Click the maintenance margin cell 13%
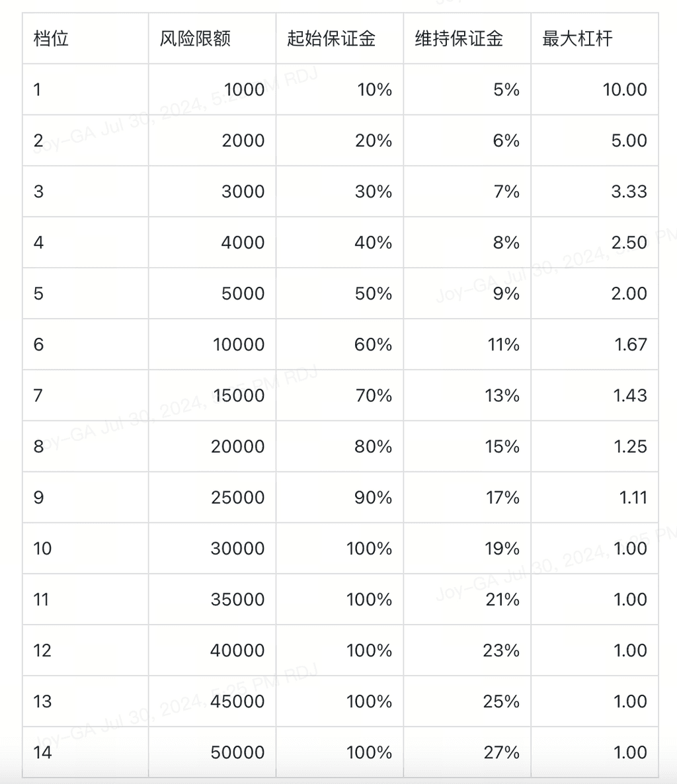This screenshot has width=677, height=784. tap(502, 395)
